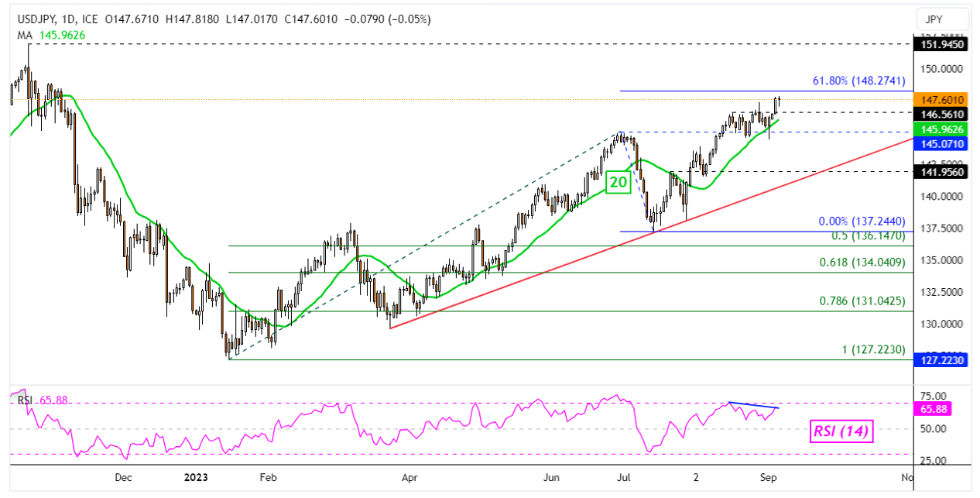Click the 150.0000 price scale label

942,69
